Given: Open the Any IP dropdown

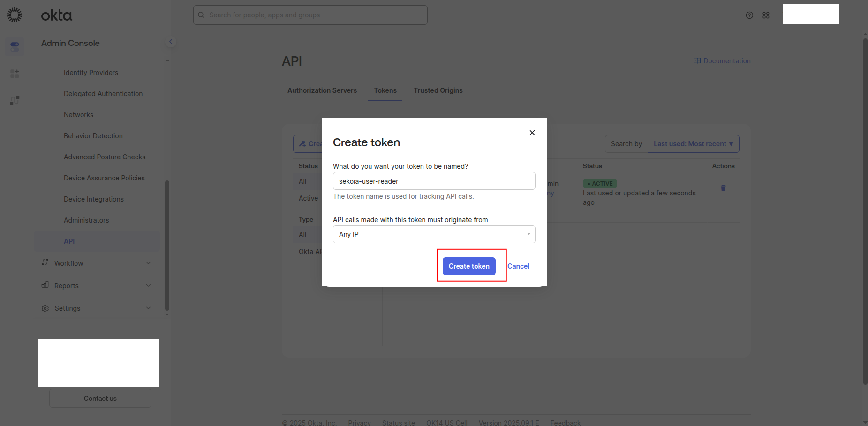Looking at the screenshot, I should coord(434,234).
